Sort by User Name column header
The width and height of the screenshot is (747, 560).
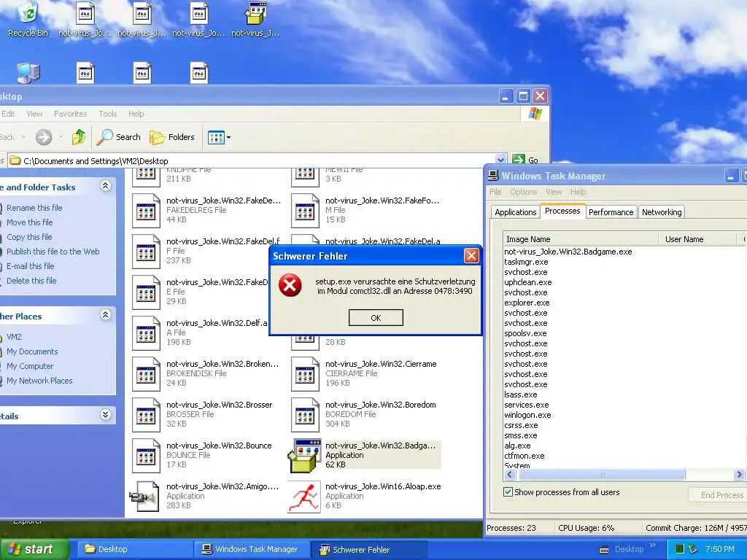pos(697,239)
